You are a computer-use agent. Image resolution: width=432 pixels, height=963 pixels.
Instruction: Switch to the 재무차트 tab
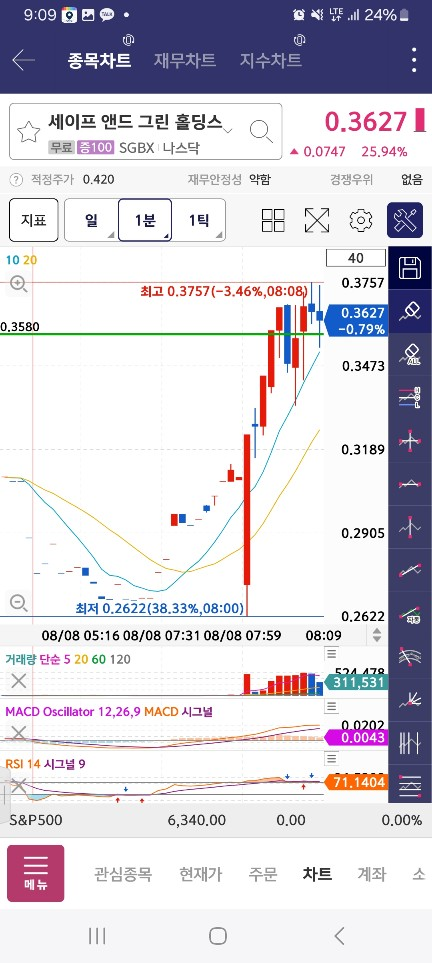tap(184, 60)
